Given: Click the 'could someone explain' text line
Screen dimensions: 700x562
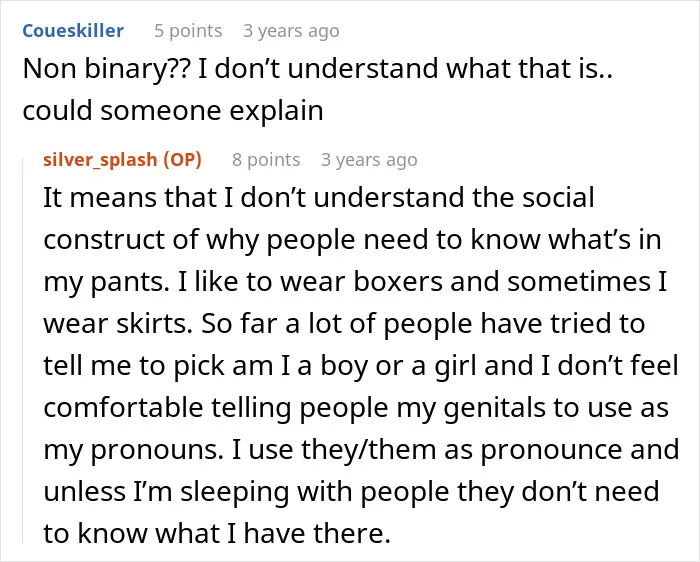Looking at the screenshot, I should coord(173,111).
